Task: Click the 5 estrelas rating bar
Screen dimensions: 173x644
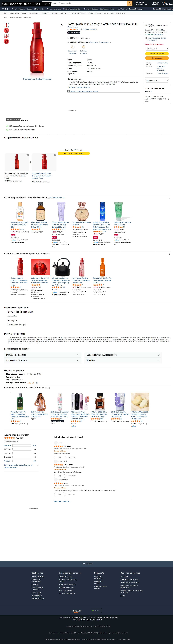Action: tap(22, 445)
